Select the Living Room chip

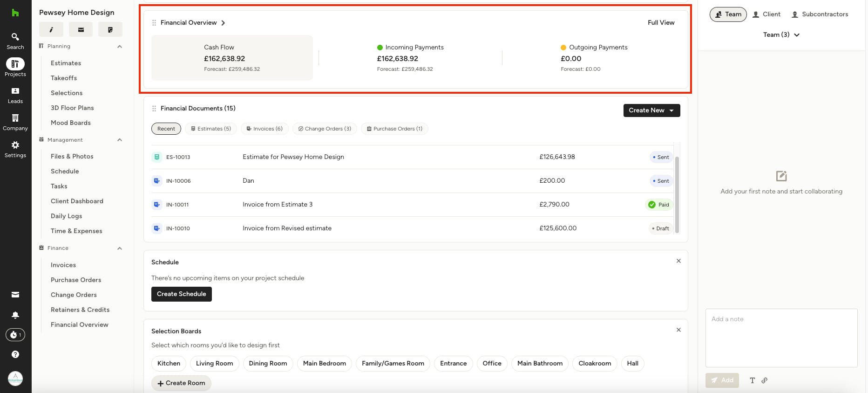[215, 364]
